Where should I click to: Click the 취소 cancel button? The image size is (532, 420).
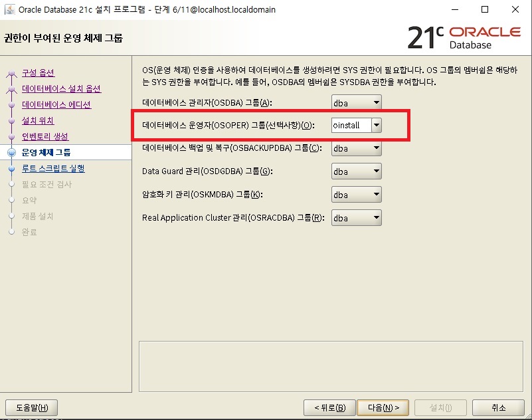(498, 407)
